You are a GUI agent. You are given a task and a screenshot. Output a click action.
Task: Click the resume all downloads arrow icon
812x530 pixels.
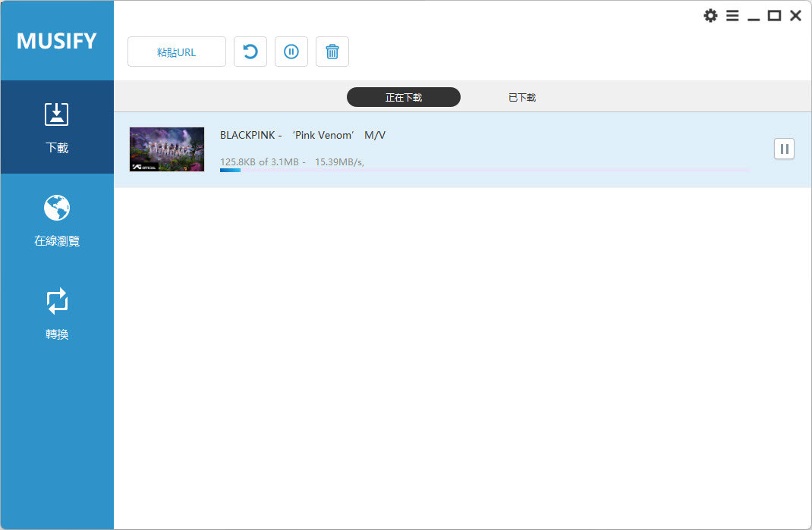tap(250, 52)
